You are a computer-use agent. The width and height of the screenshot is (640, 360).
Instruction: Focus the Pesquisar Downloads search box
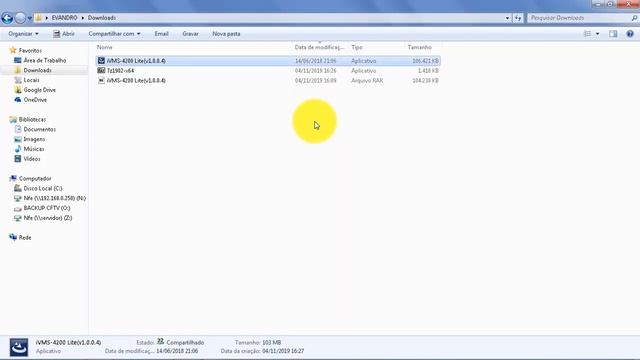point(579,18)
